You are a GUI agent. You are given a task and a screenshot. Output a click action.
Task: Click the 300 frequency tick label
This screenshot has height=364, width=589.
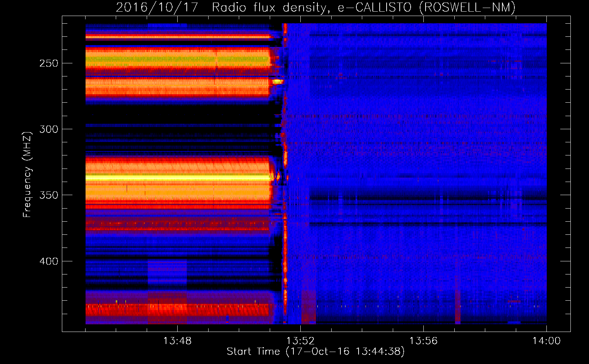(x=49, y=129)
